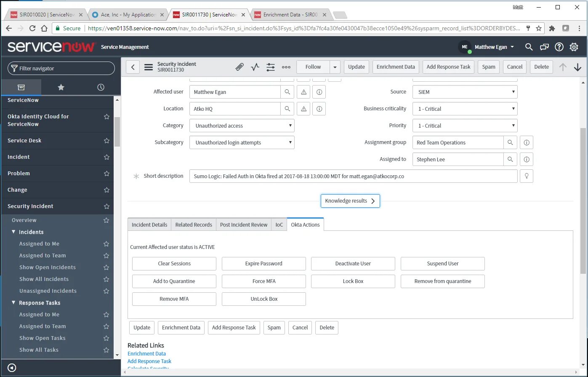The width and height of the screenshot is (588, 377).
Task: Open the Source dropdown
Action: point(465,92)
